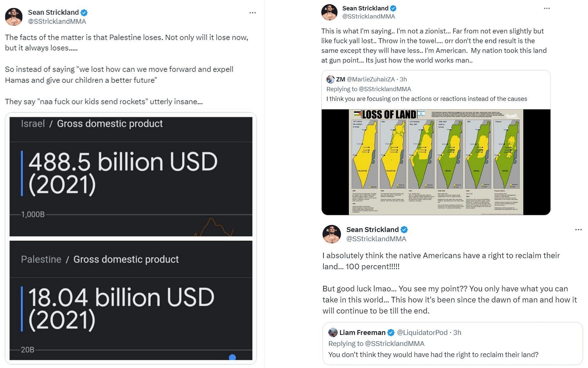
Task: Click Liam Freeman's display name
Action: pos(362,332)
